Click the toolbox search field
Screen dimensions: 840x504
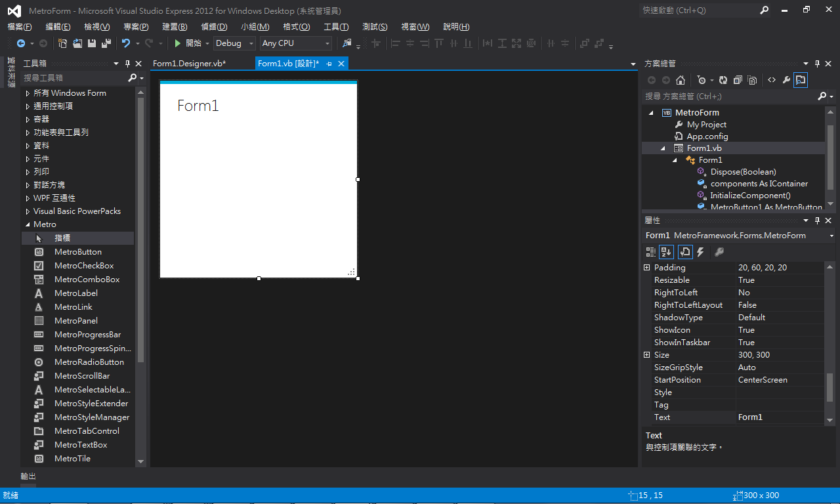coord(74,77)
